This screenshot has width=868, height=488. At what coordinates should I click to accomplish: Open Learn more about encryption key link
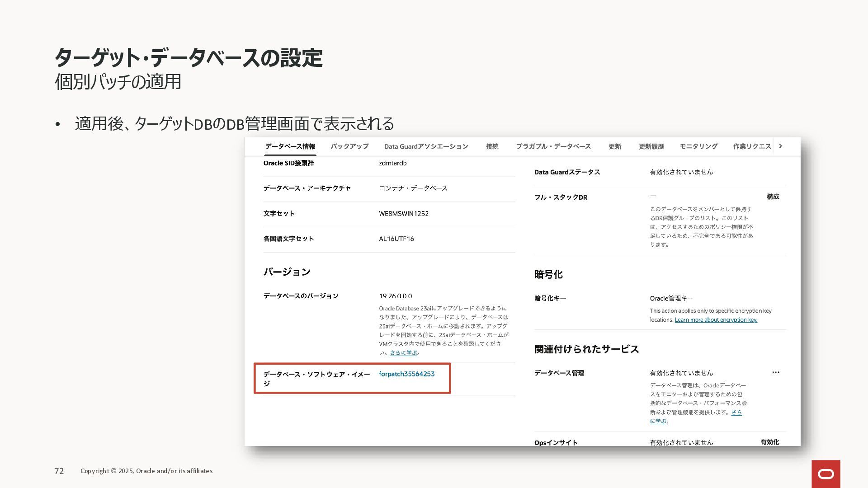click(x=716, y=320)
